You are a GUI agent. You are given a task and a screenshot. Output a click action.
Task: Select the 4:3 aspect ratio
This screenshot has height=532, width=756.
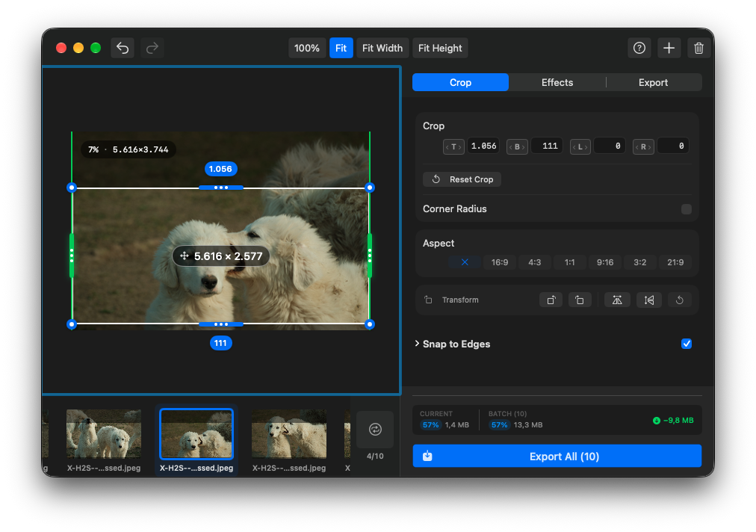[x=535, y=262]
